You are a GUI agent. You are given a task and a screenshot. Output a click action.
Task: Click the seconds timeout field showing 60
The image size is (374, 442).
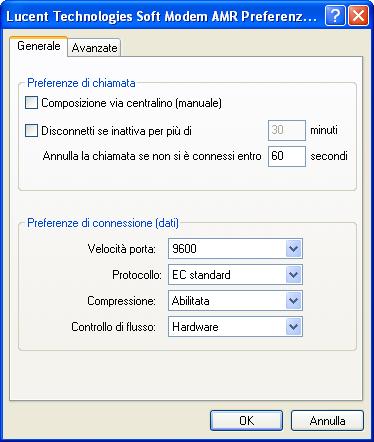287,156
